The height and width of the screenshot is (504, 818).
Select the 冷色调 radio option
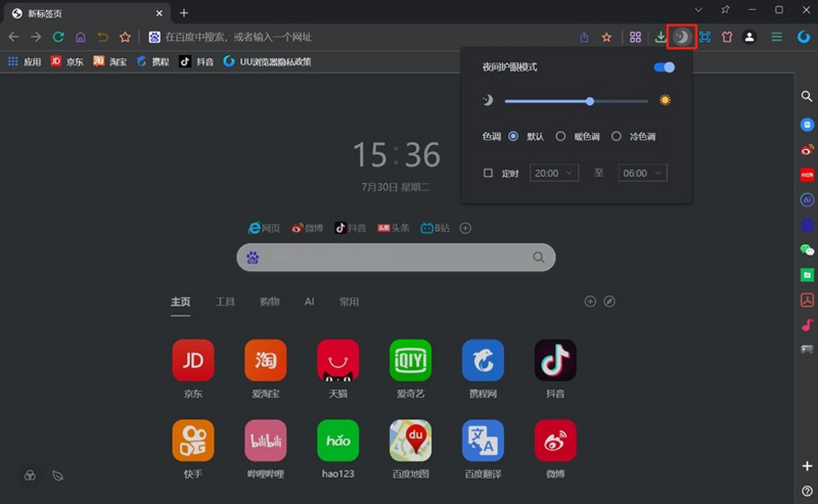coord(616,136)
